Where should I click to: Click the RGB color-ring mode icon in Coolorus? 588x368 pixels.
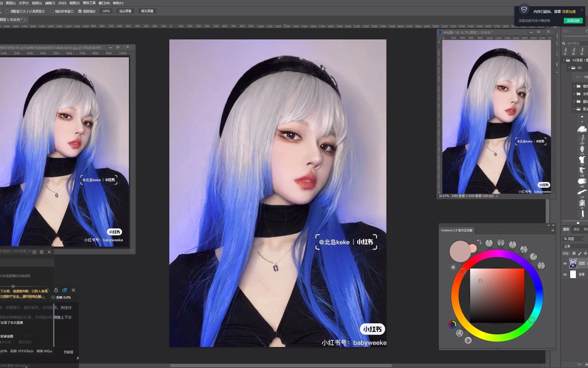[452, 324]
